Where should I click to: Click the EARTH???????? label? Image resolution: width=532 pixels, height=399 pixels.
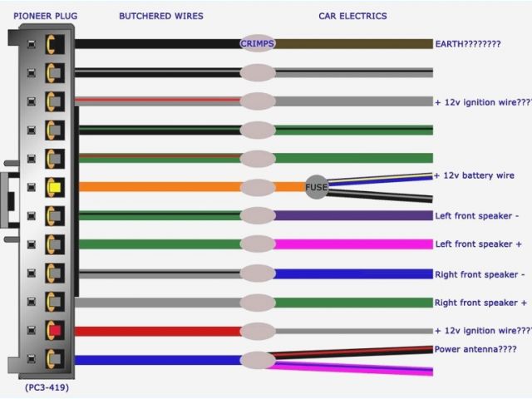(x=468, y=43)
